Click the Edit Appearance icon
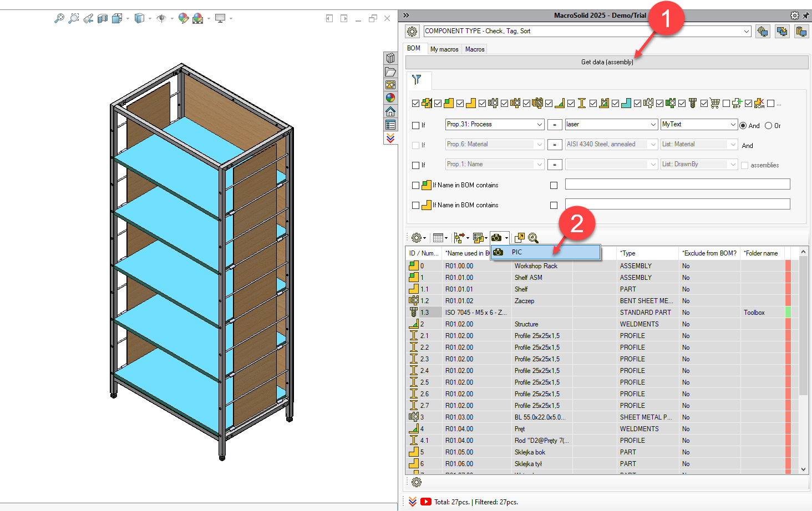 click(x=184, y=18)
